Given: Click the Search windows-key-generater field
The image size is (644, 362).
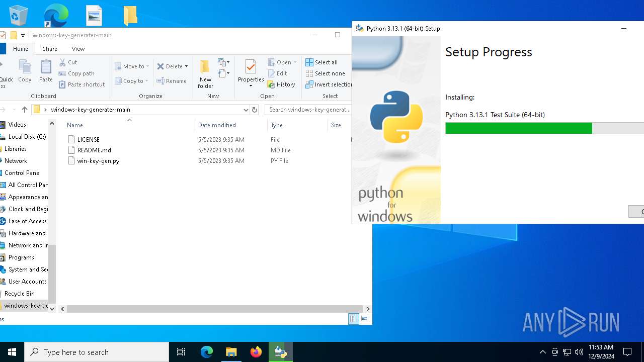Looking at the screenshot, I should click(x=308, y=110).
